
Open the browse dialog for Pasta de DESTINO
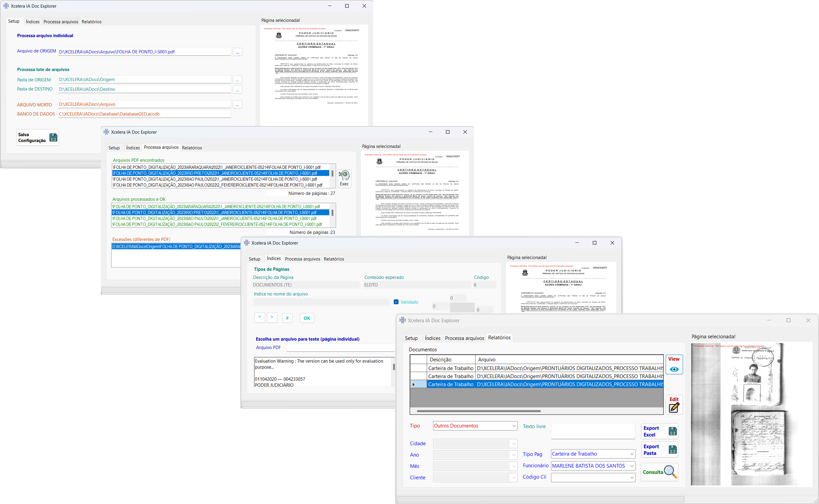pos(237,89)
